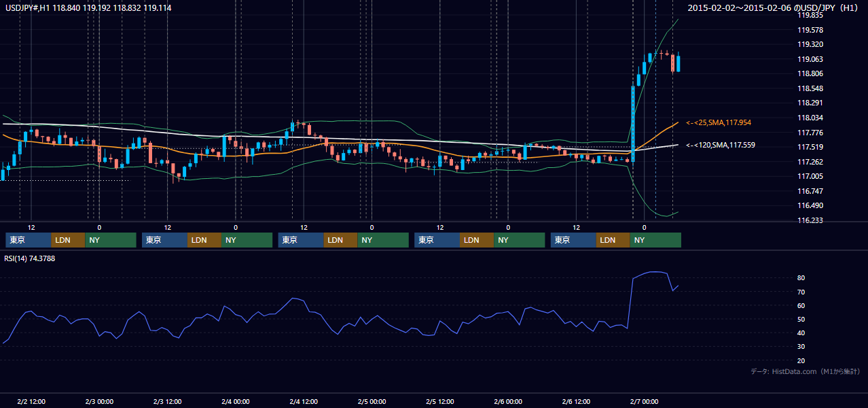Click the 2/2 12:00 time axis label
The width and height of the screenshot is (868, 408).
pos(31,402)
